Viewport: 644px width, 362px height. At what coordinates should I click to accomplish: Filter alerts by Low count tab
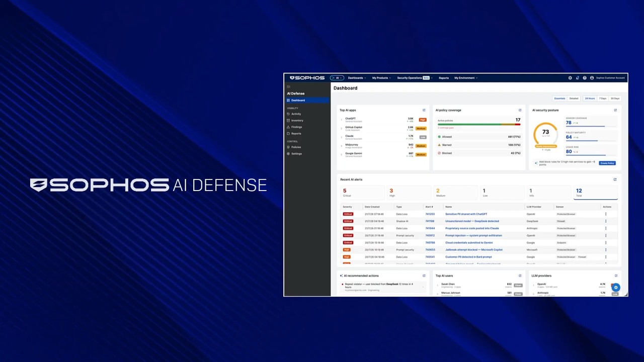502,193
